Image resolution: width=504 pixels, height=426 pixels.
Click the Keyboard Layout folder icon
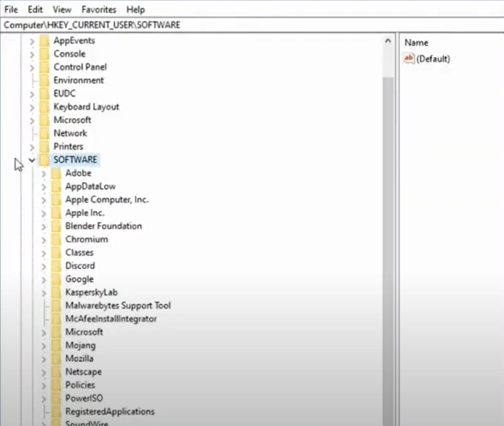44,107
